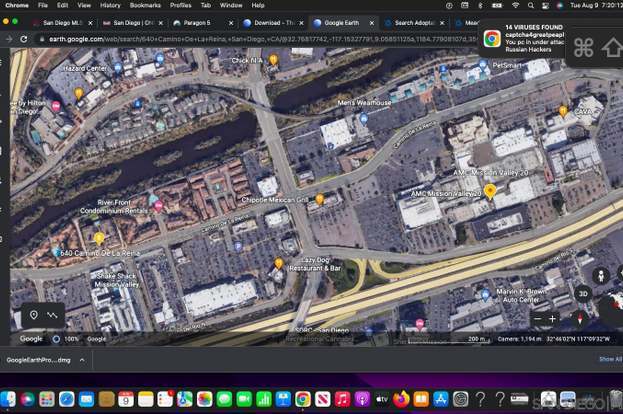The height and width of the screenshot is (414, 623).
Task: Click the earth.google.com address bar
Action: click(258, 39)
